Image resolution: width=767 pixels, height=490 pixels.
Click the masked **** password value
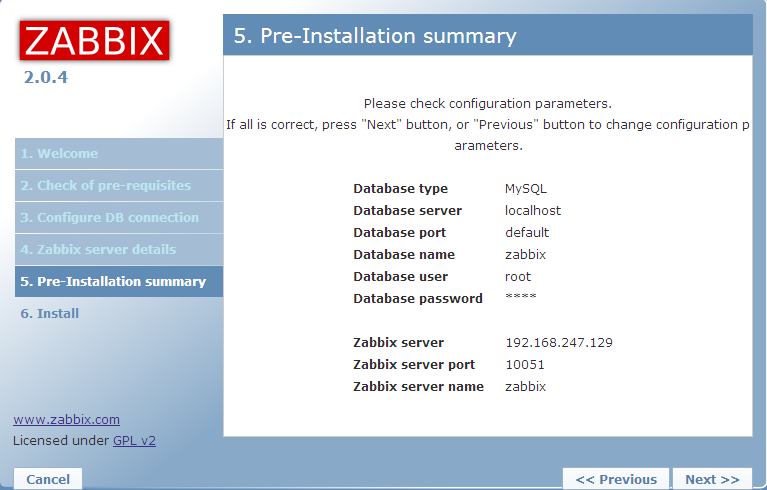[x=521, y=296]
